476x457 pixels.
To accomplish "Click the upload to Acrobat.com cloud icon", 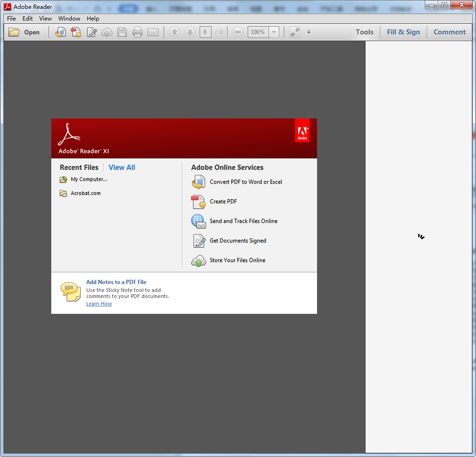I will pyautogui.click(x=107, y=32).
